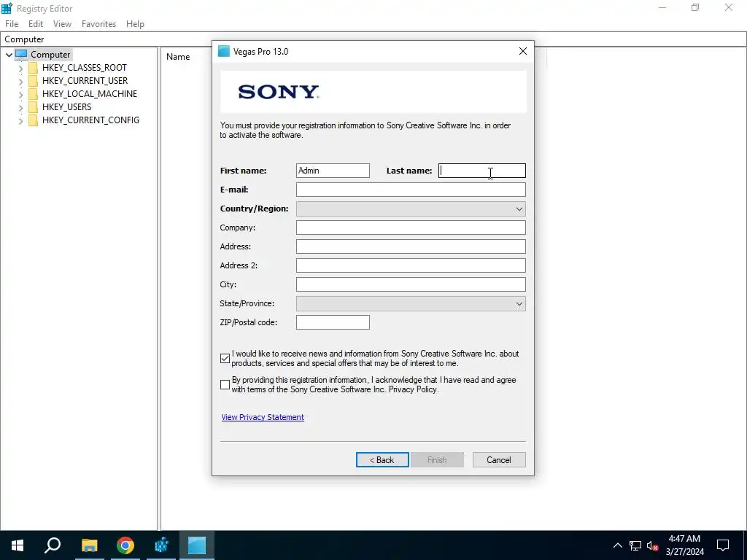Open the Windows Start menu
Viewport: 747px width, 560px height.
[x=18, y=545]
